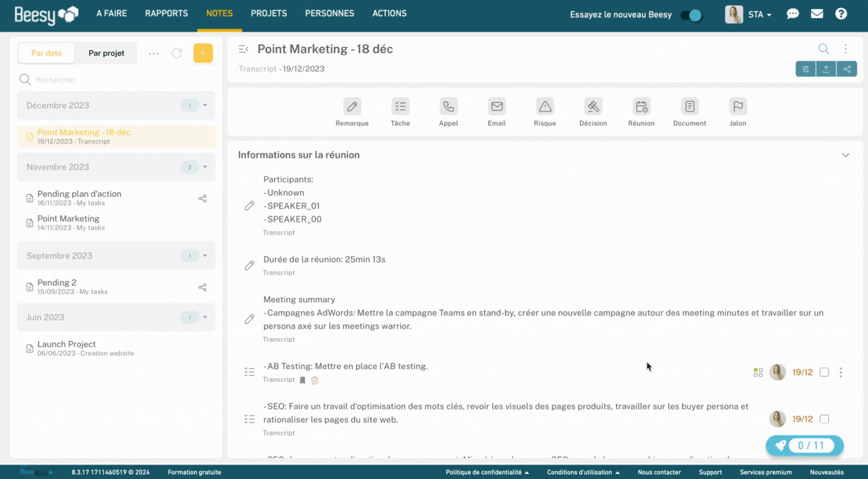Delete the AB Testing task via trash icon
The image size is (868, 479).
click(314, 380)
